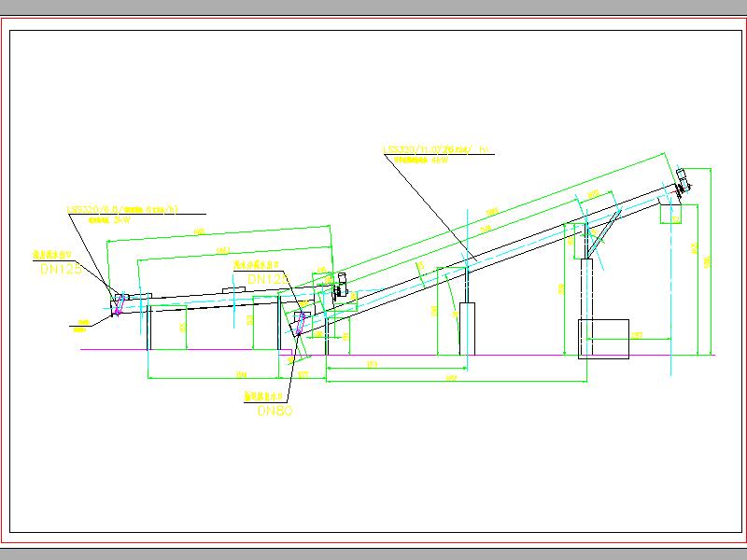The height and width of the screenshot is (560, 747).
Task: Select the magenta flange at left conveyor inlet
Action: [117, 305]
